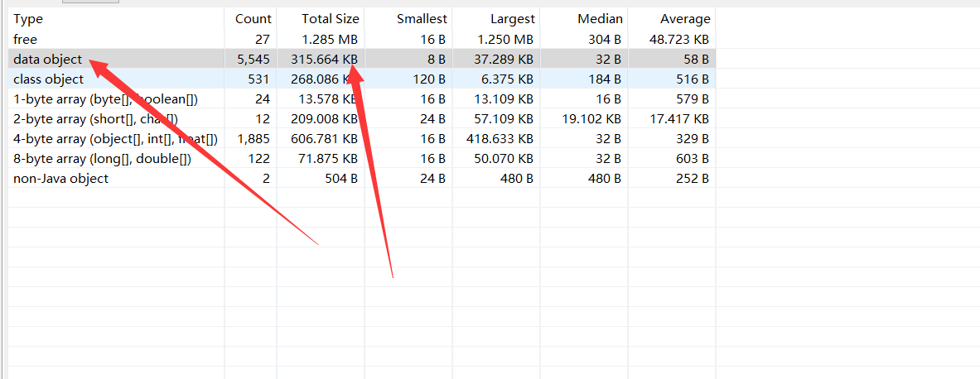Click largest value 57.109 KB
980x379 pixels.
[503, 119]
